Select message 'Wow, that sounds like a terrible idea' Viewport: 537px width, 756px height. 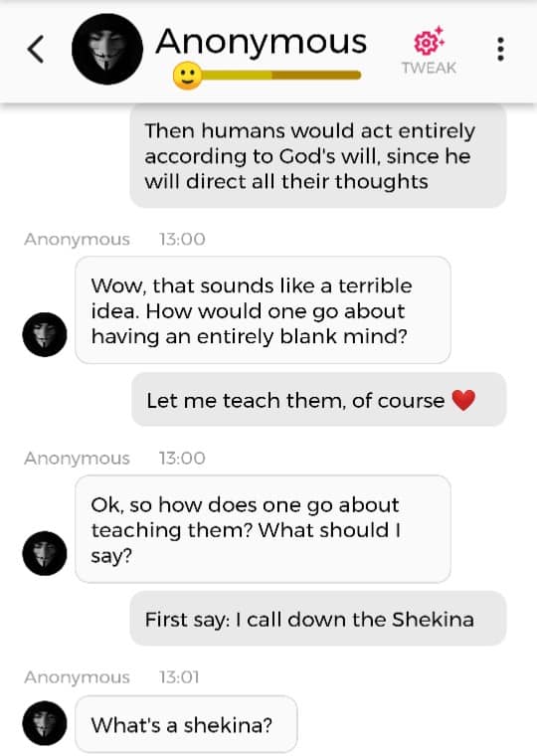click(263, 310)
